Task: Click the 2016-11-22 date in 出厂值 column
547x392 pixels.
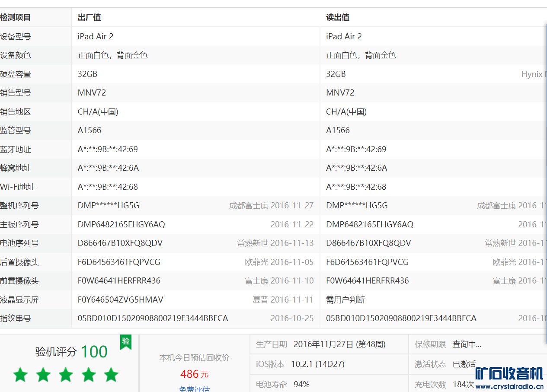Action: point(292,225)
